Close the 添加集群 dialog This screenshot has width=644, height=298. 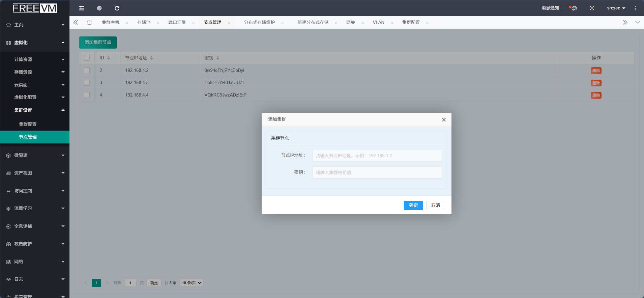click(x=444, y=119)
